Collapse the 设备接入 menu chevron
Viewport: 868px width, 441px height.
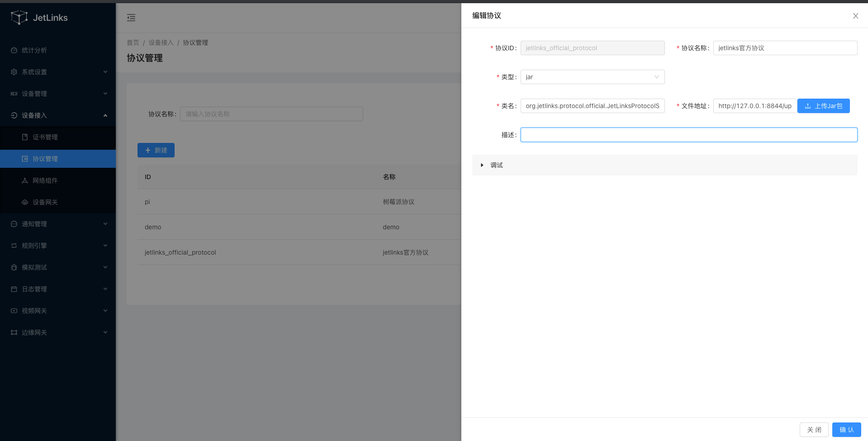point(105,115)
